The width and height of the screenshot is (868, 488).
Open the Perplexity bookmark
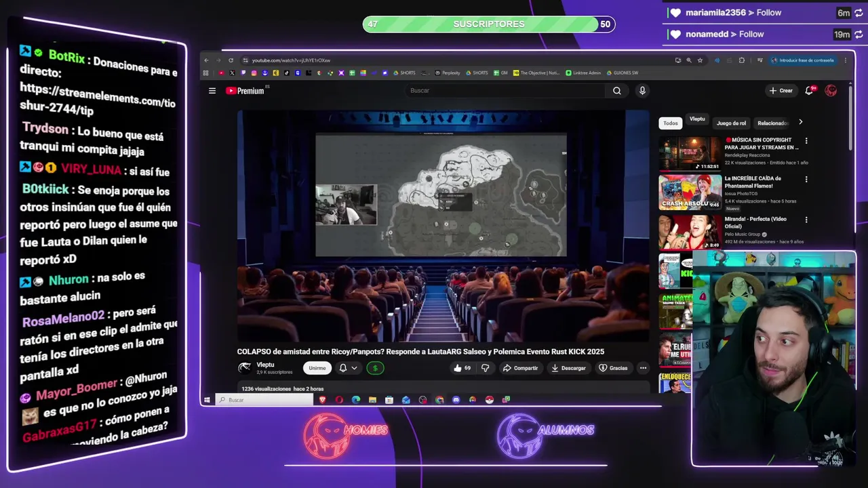pos(448,73)
